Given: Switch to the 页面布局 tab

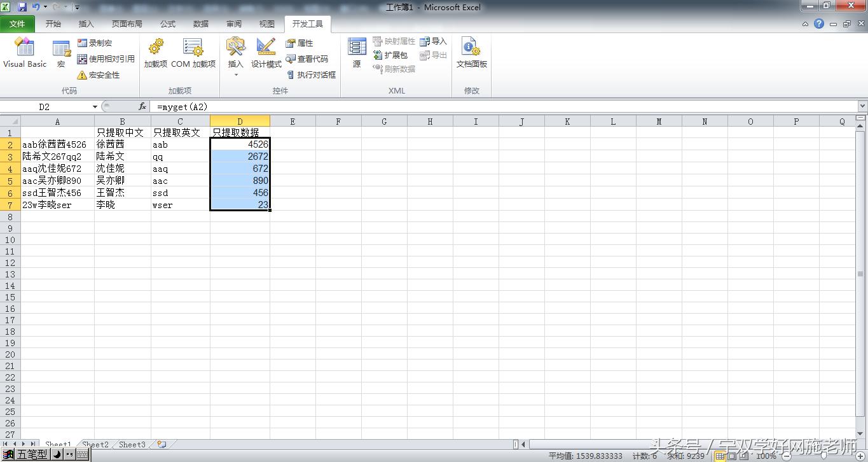Looking at the screenshot, I should 127,24.
